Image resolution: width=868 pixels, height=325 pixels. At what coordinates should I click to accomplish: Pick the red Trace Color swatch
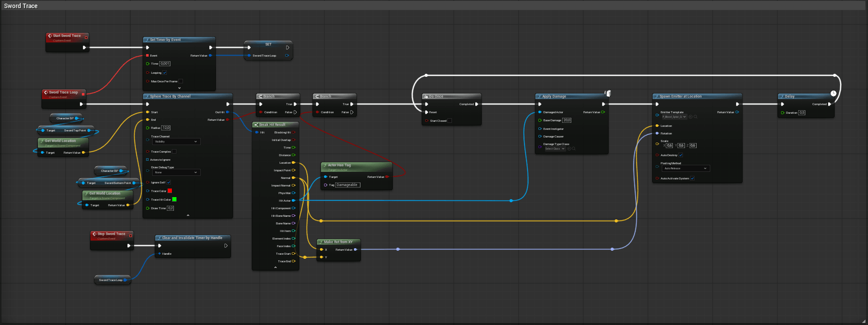pyautogui.click(x=170, y=191)
